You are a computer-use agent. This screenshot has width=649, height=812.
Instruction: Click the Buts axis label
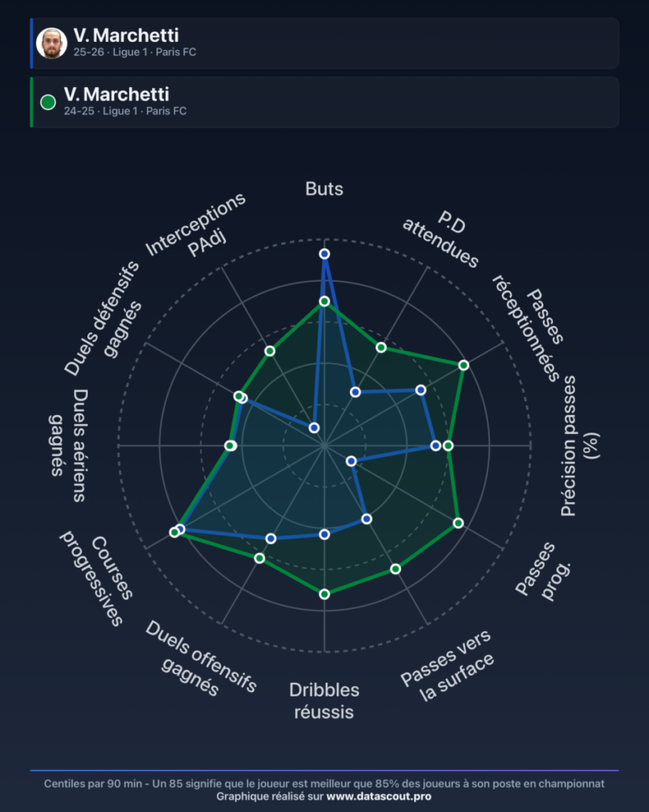[x=325, y=189]
